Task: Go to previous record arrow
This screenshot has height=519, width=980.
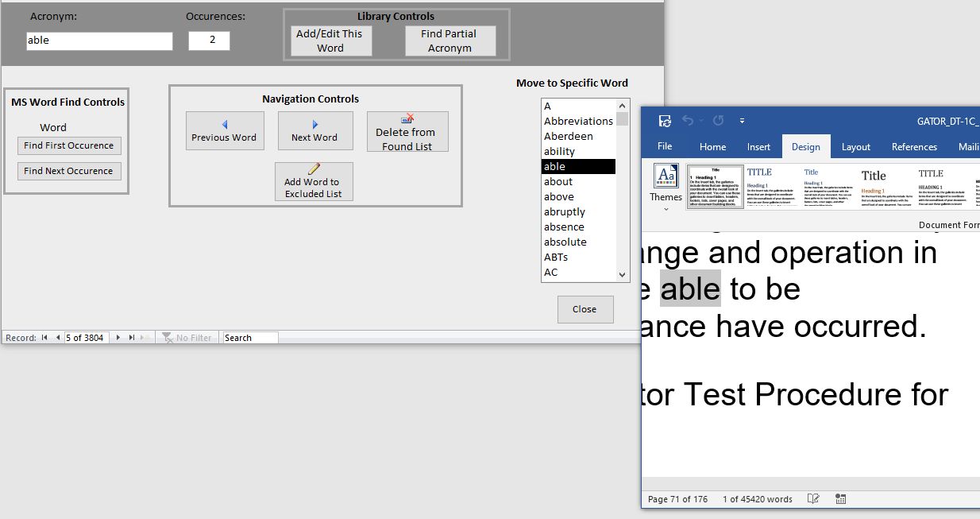Action: pos(57,338)
